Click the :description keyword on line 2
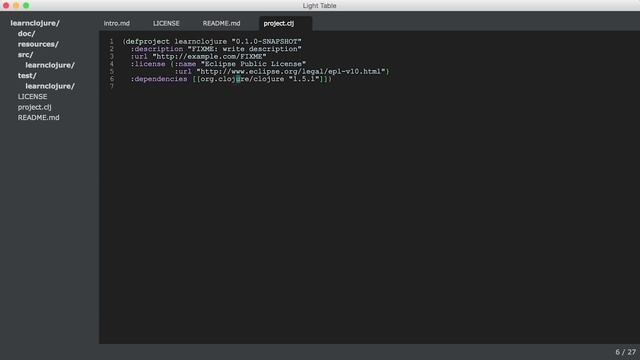Viewport: 640px width, 360px height. [x=157, y=49]
